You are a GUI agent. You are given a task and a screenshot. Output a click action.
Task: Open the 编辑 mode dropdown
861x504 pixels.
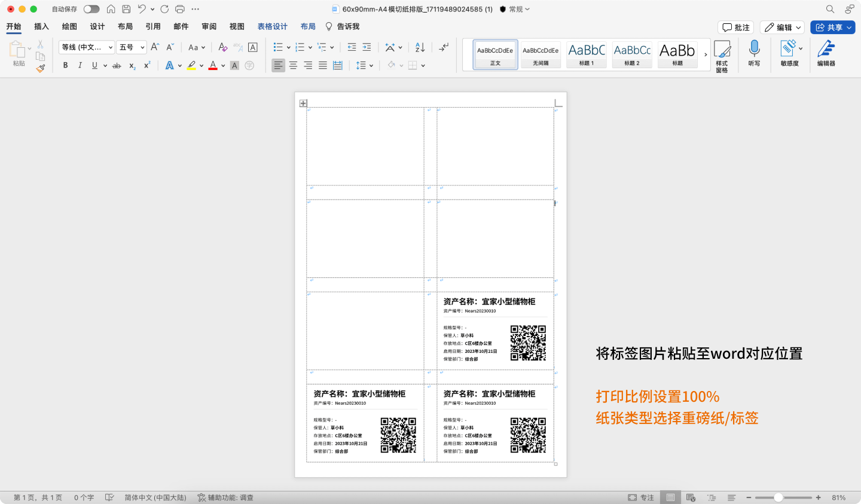coord(783,28)
